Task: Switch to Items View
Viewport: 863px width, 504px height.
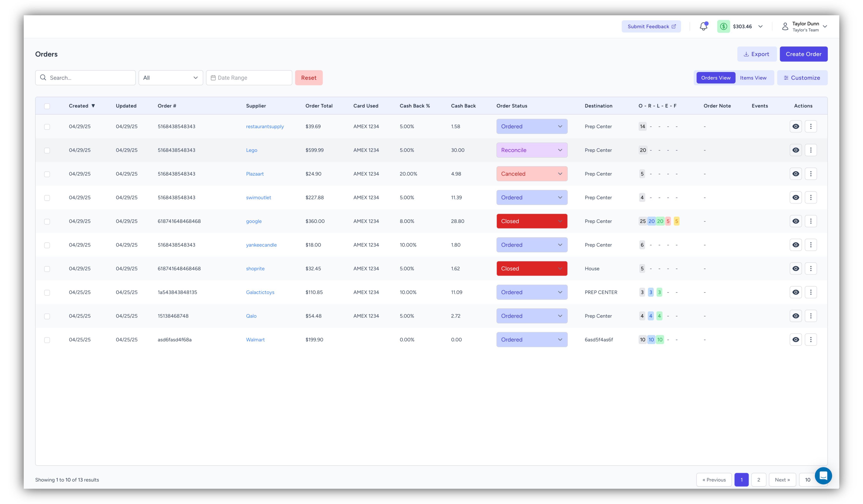Action: 753,78
